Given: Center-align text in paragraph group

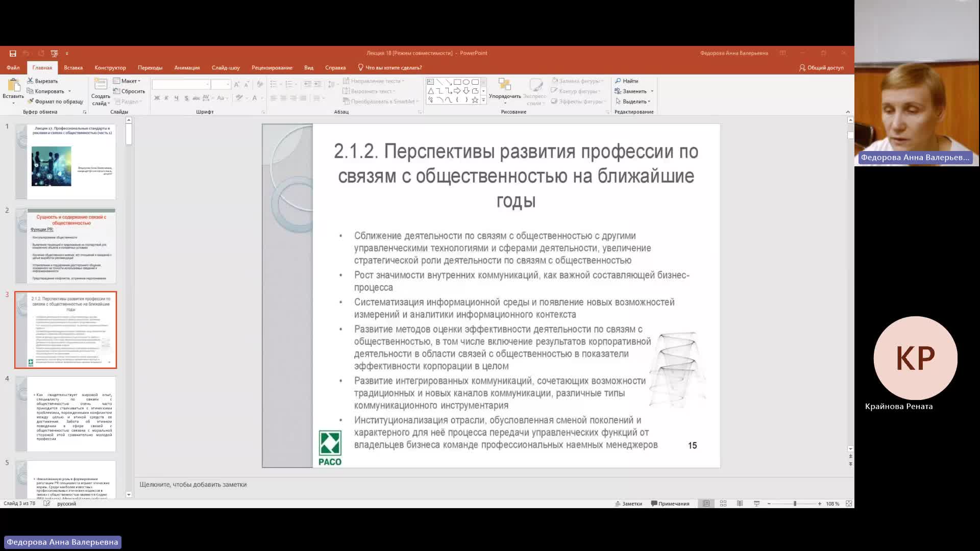Looking at the screenshot, I should coord(283,98).
